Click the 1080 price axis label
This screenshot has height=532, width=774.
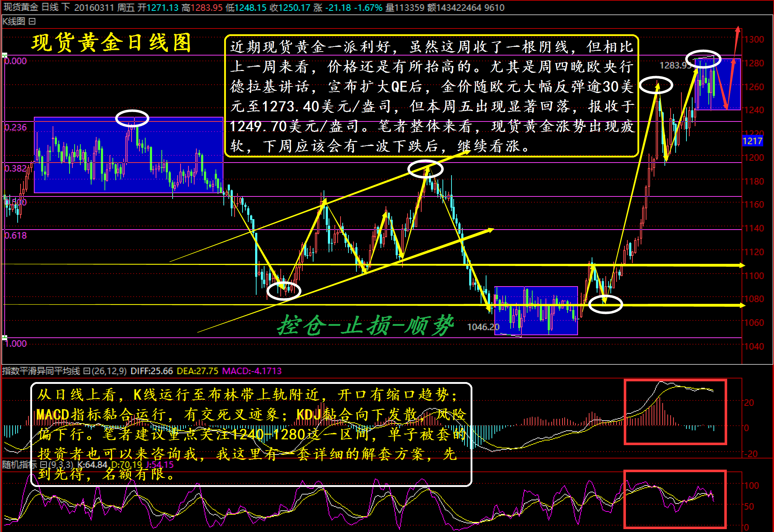coord(754,299)
